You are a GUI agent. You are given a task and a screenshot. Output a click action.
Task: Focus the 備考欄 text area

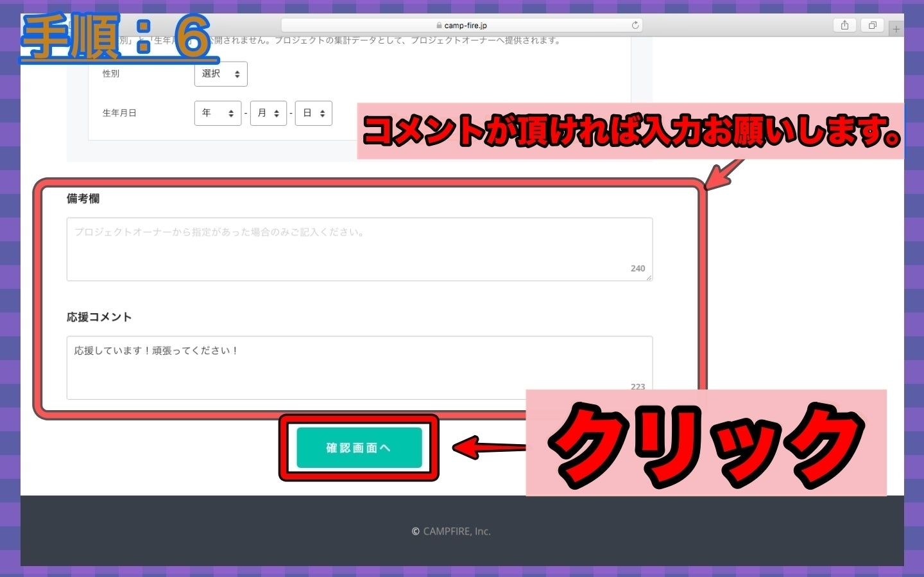coord(359,249)
